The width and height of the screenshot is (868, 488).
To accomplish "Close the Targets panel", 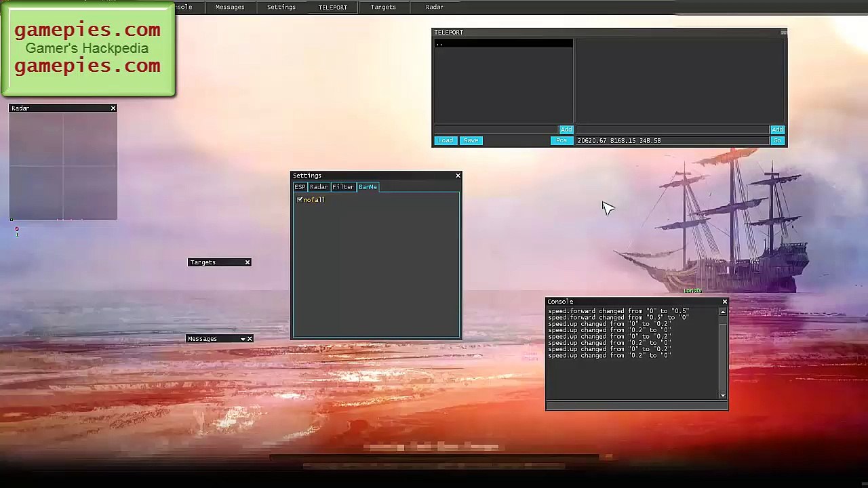I will click(248, 262).
